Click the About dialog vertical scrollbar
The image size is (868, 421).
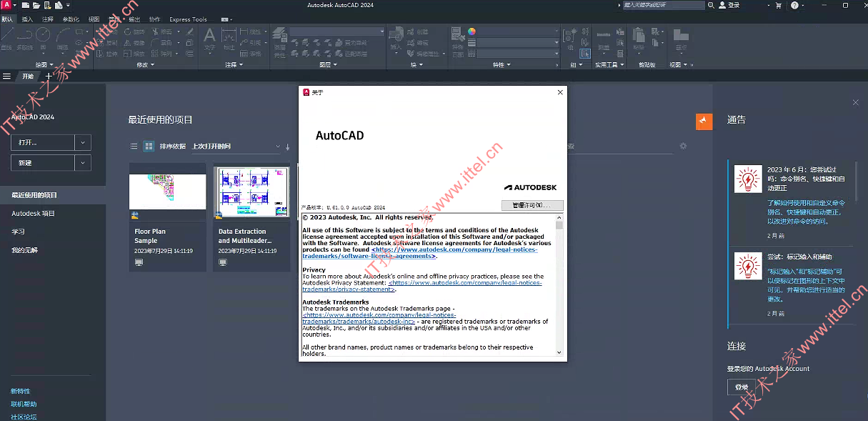tap(559, 284)
